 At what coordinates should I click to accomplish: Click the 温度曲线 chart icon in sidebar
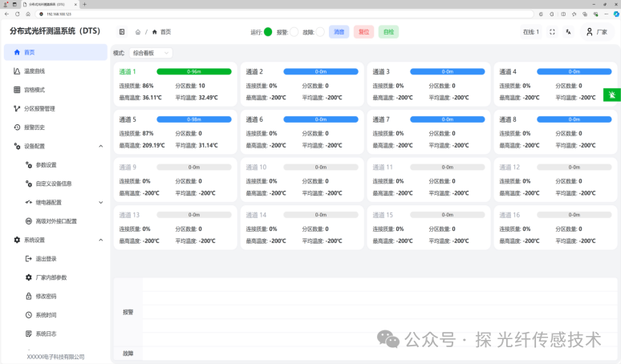17,71
